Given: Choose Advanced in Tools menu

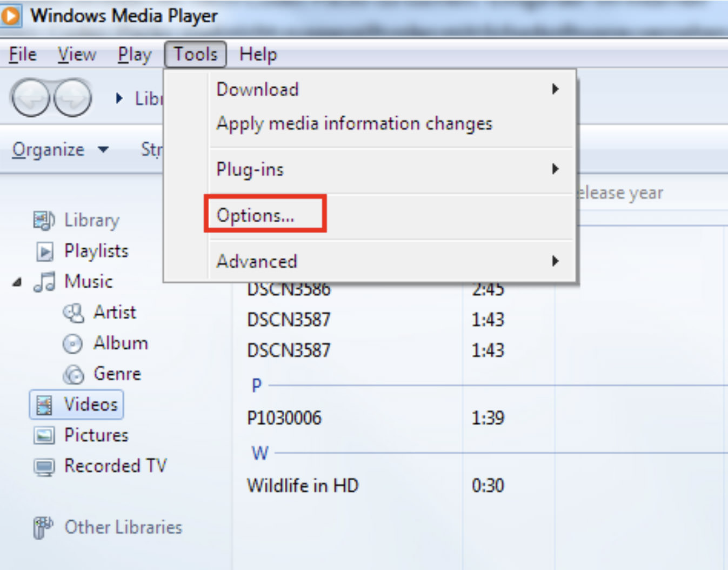Looking at the screenshot, I should click(257, 261).
